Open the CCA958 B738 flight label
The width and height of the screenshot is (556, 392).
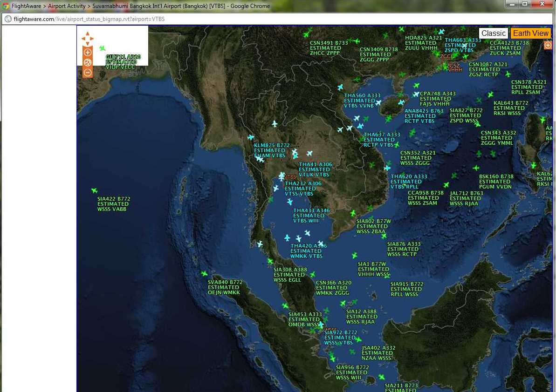(x=426, y=198)
